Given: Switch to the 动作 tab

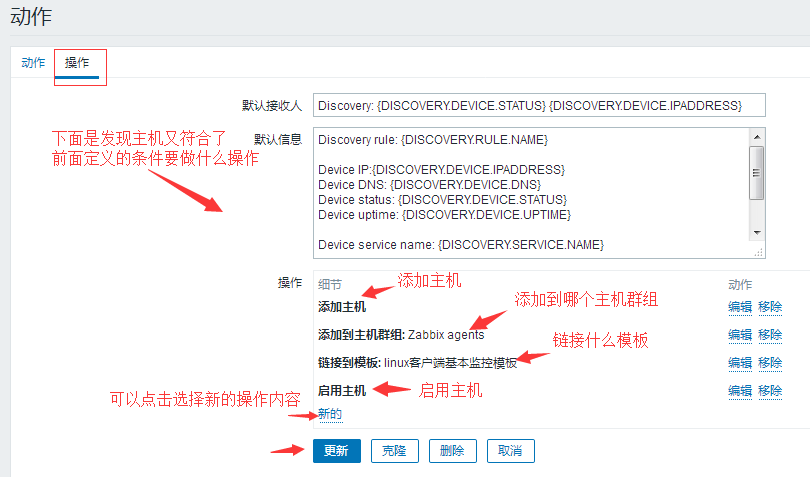Looking at the screenshot, I should point(33,62).
